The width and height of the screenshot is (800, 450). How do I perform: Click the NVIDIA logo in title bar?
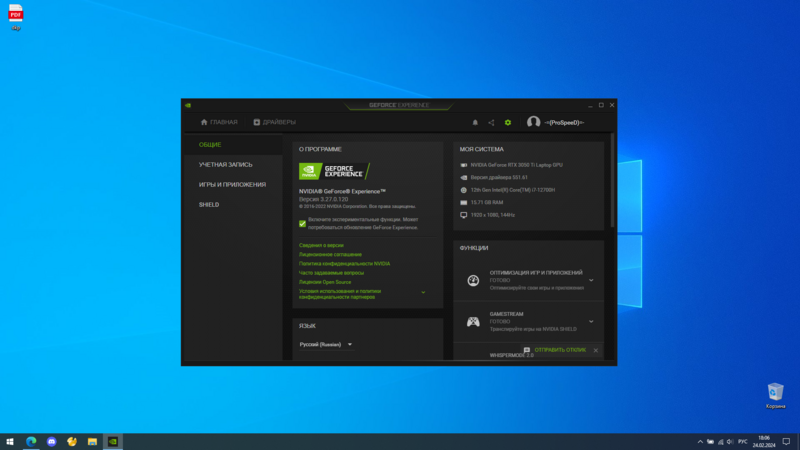pyautogui.click(x=188, y=105)
